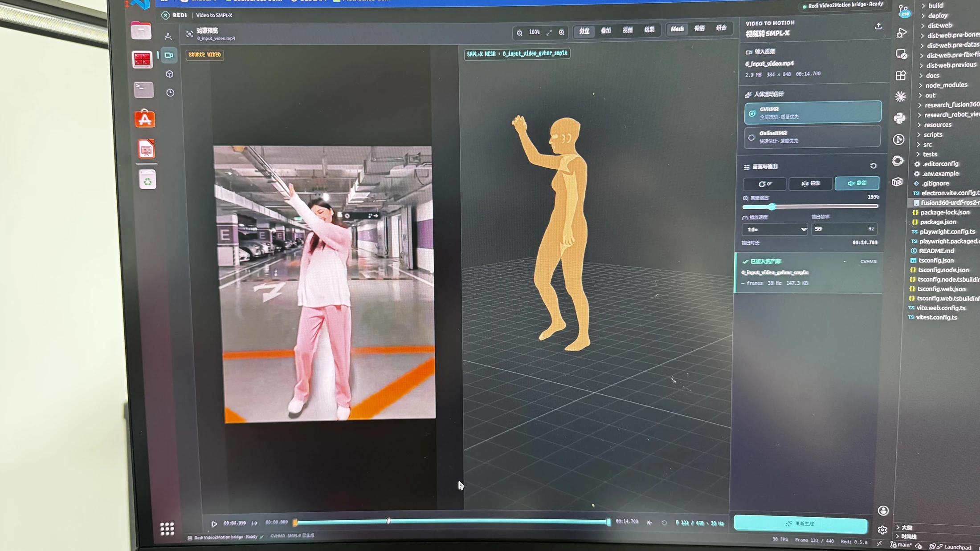
Task: Open the accounts icon in the activity bar
Action: click(x=883, y=510)
